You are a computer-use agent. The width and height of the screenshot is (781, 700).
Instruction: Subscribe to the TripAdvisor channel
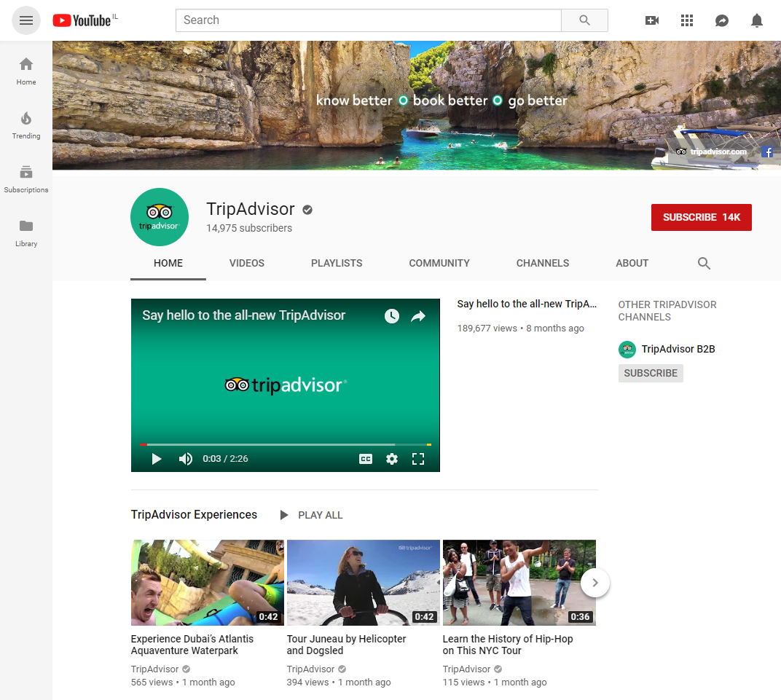pos(701,217)
